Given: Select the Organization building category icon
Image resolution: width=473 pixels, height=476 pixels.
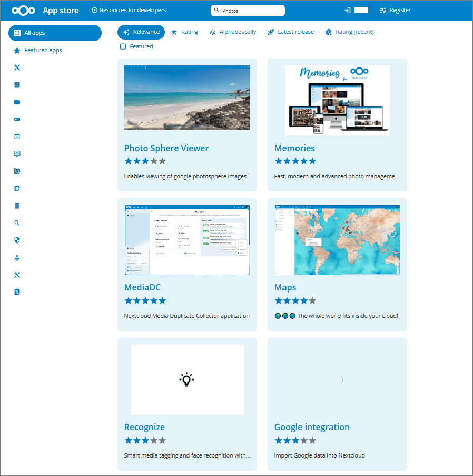Looking at the screenshot, I should coord(17,206).
